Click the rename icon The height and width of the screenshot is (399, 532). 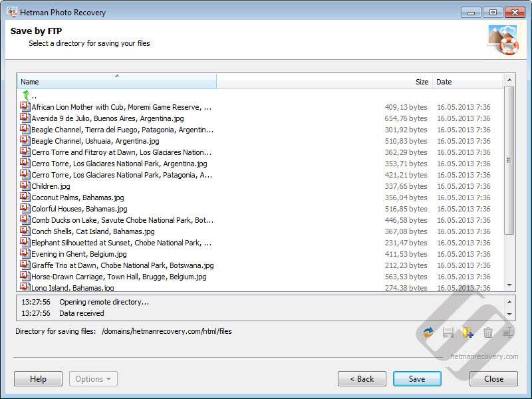click(x=508, y=332)
